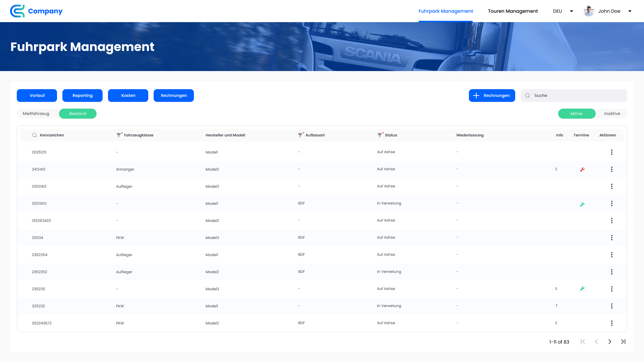Click the Kosten button
The height and width of the screenshot is (362, 644).
point(128,96)
